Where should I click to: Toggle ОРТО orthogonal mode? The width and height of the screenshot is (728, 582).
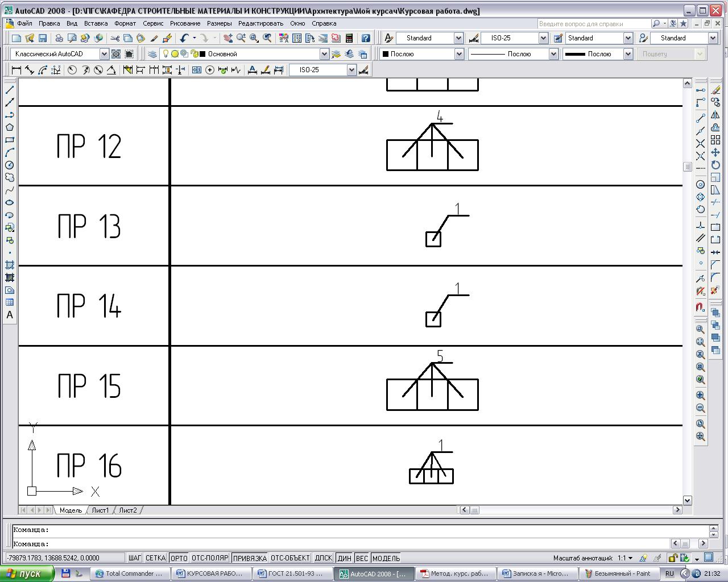[x=179, y=558]
